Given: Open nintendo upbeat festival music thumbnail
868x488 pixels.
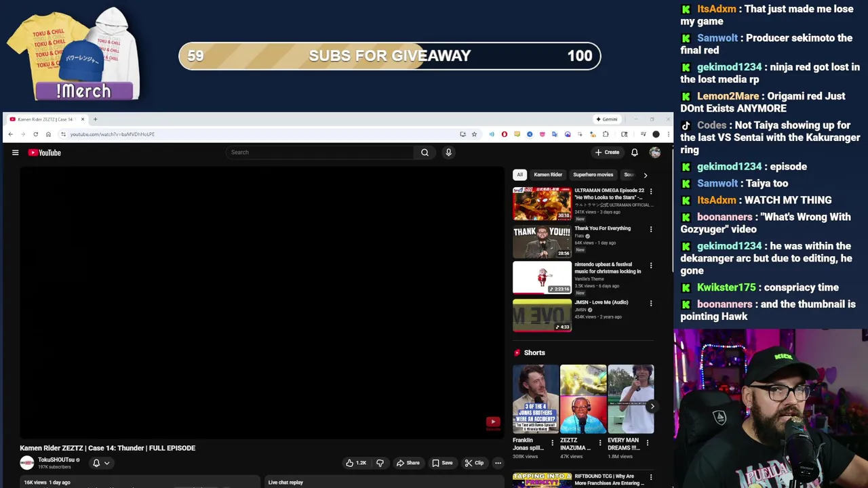Looking at the screenshot, I should [542, 278].
